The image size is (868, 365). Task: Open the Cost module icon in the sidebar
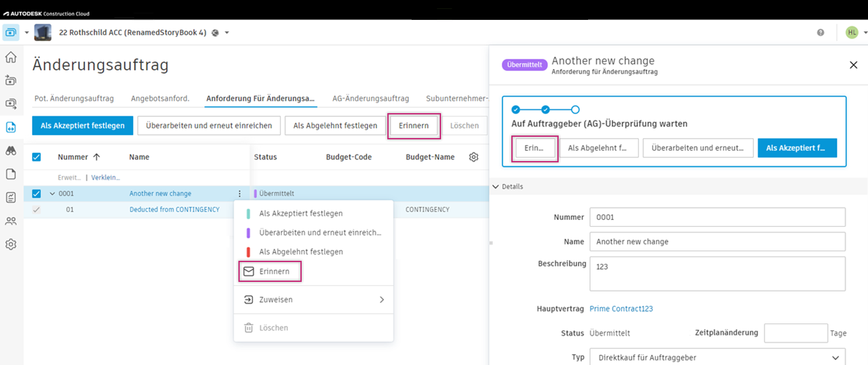coord(11,103)
